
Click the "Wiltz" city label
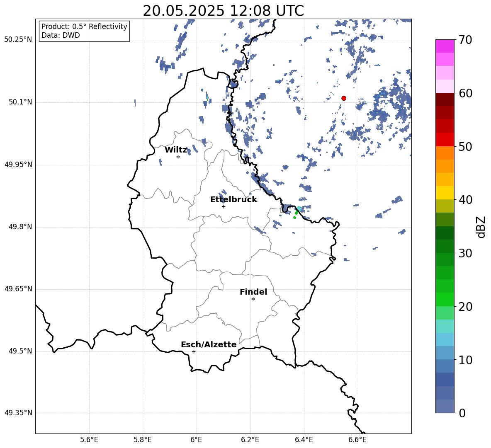click(x=176, y=150)
